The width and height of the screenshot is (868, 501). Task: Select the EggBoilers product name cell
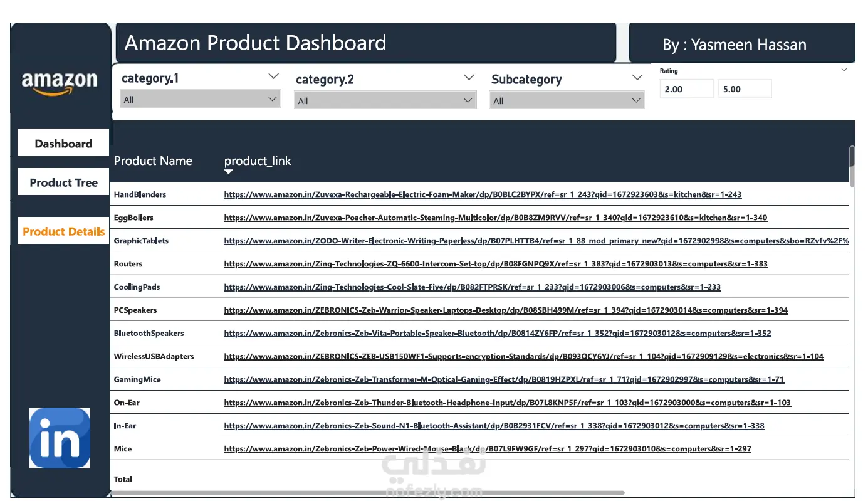tap(133, 218)
